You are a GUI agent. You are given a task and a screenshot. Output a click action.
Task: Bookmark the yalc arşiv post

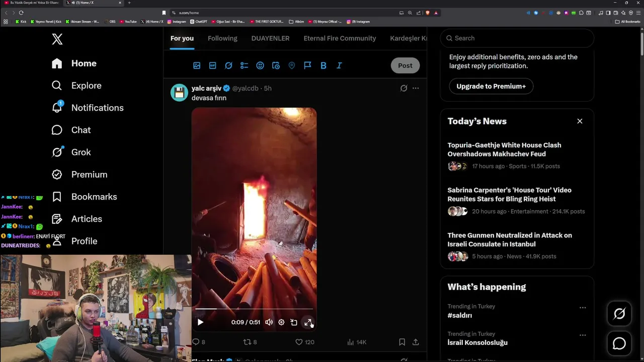pos(402,342)
